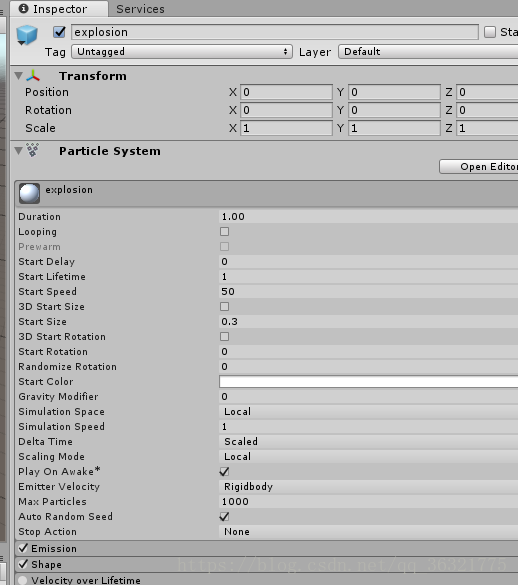This screenshot has width=518, height=585.
Task: Click the Start Delay value field
Action: coord(368,262)
